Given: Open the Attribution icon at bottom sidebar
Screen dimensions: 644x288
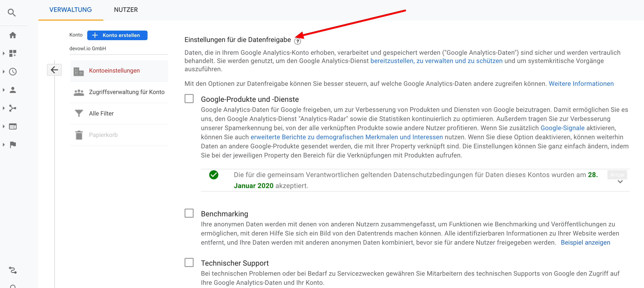Looking at the screenshot, I should pos(13,270).
